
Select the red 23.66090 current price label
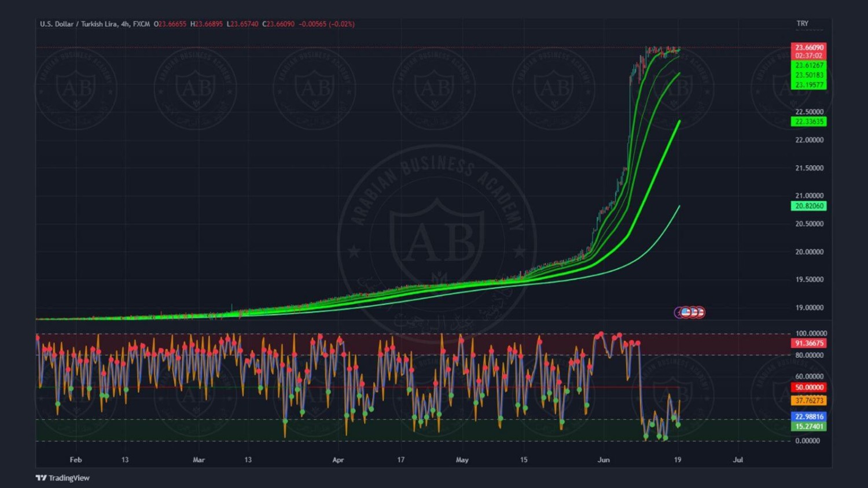(808, 47)
